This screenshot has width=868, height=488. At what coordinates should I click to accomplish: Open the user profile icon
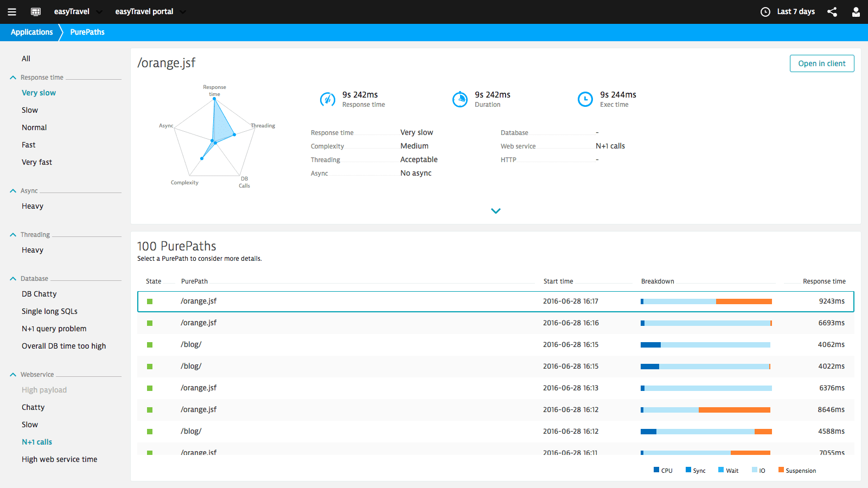click(856, 12)
